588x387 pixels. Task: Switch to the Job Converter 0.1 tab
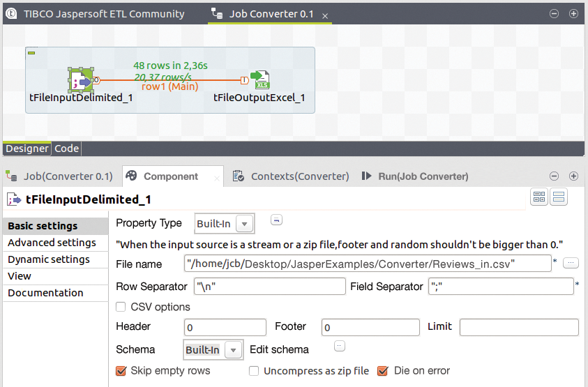point(271,14)
